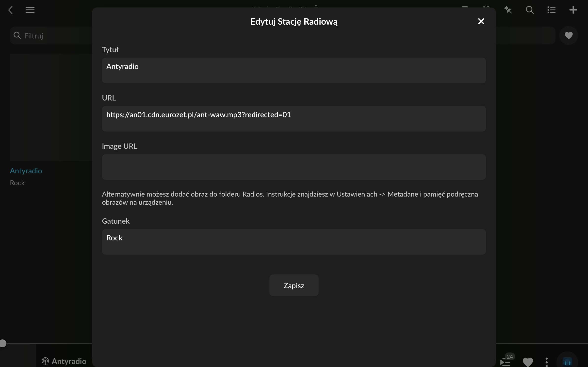Close the Edytuj Stację Radiową dialog
The width and height of the screenshot is (588, 367).
(481, 21)
